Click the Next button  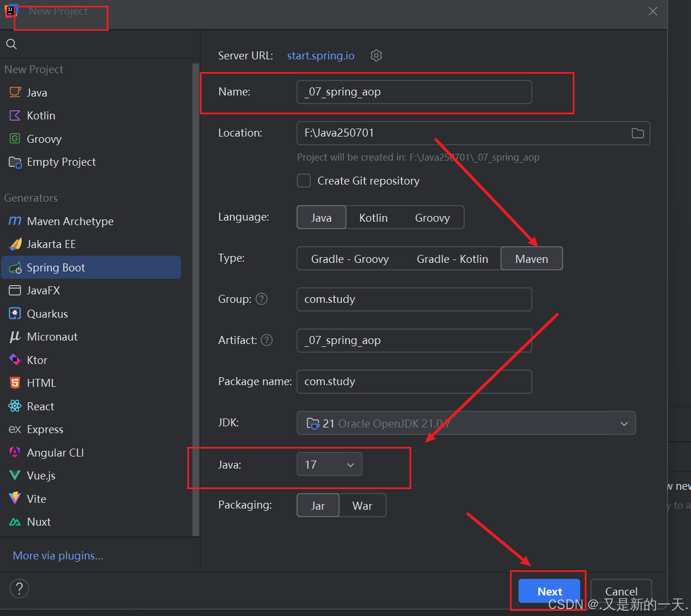[549, 591]
